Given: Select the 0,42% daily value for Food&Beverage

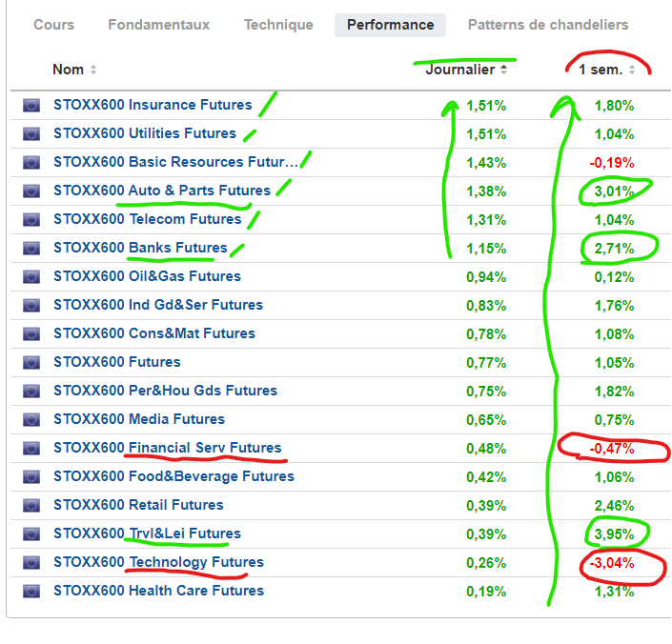Looking at the screenshot, I should click(x=486, y=477).
